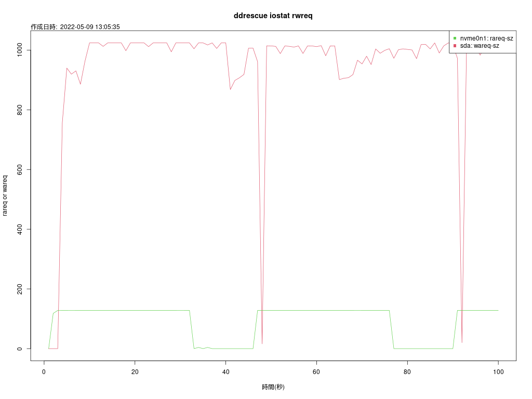Click x-axis tick value 0
This screenshot has height=399, width=532.
44,372
